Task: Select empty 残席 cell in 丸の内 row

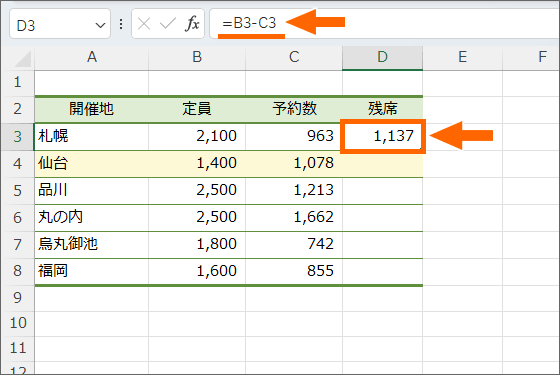Action: tap(382, 218)
